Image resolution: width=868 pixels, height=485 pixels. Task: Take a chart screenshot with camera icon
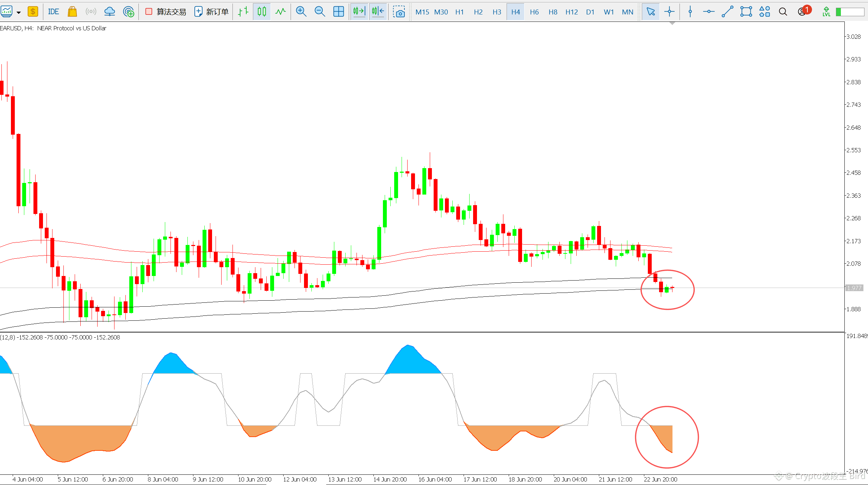(x=399, y=12)
